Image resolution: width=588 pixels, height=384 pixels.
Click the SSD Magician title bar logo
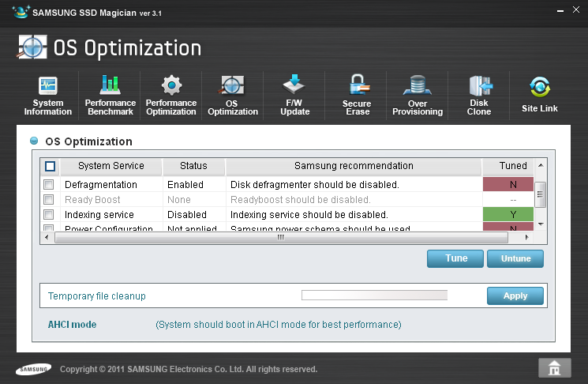[21, 12]
